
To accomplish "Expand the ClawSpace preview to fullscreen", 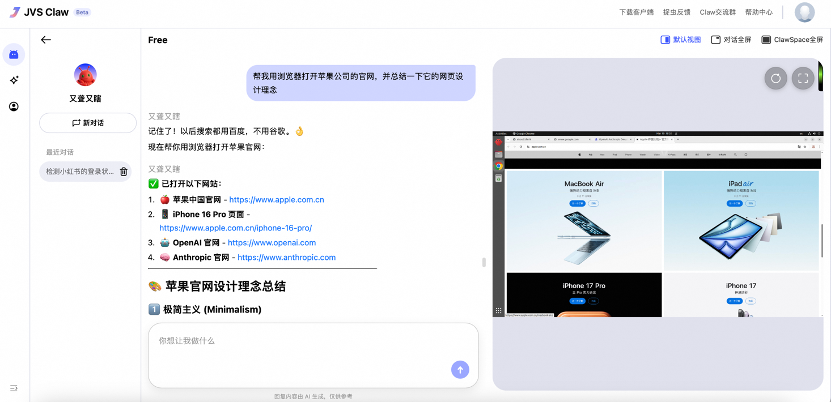I will point(803,78).
